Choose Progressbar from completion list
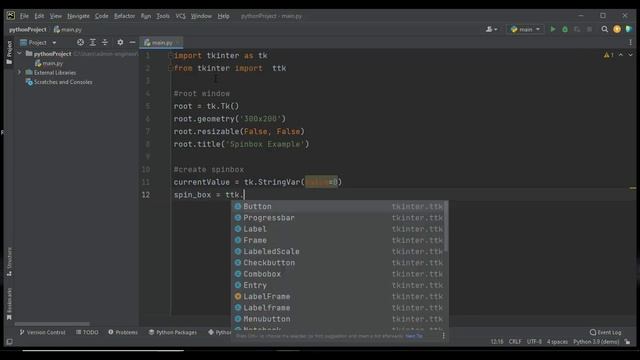Viewport: 640px width, 360px height. point(339,218)
